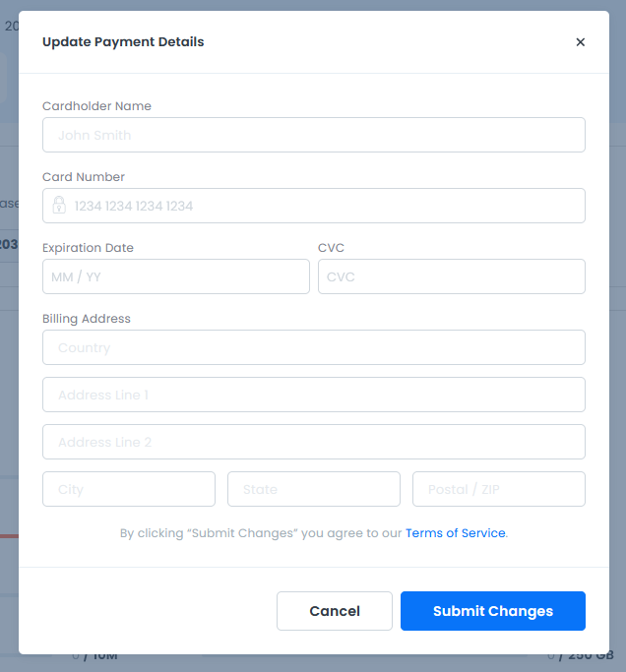Click the Update Payment Details title

[123, 42]
